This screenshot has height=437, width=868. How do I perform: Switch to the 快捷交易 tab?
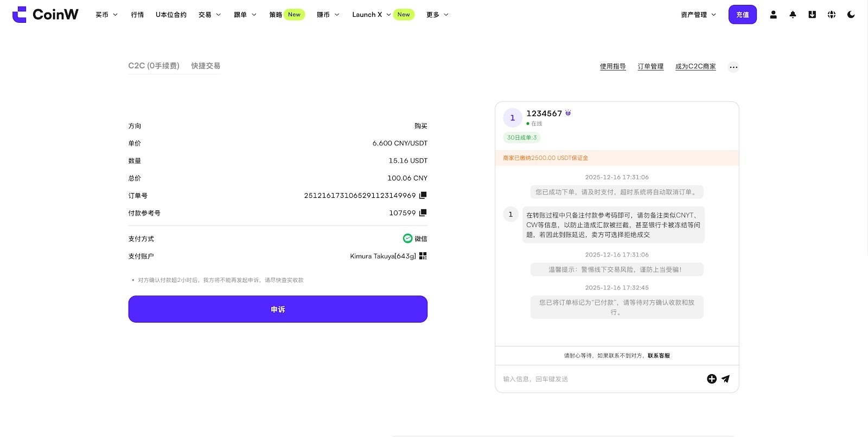(x=206, y=66)
